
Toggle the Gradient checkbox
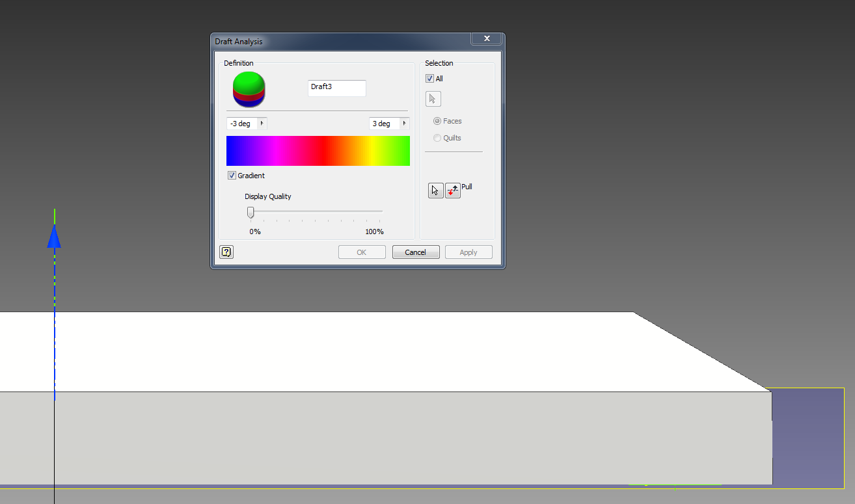pos(232,175)
